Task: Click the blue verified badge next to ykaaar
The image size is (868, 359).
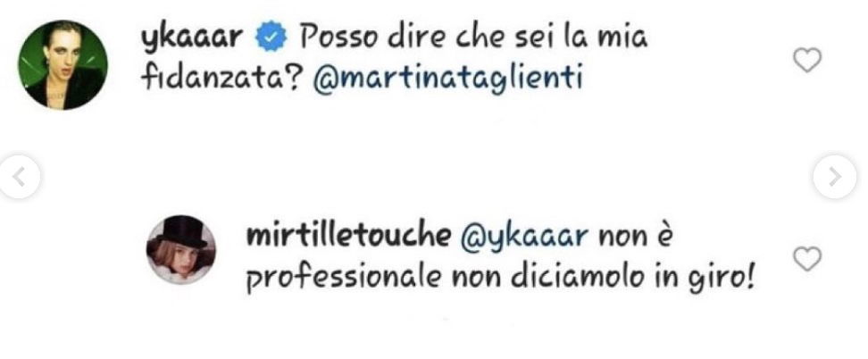Action: [x=271, y=38]
